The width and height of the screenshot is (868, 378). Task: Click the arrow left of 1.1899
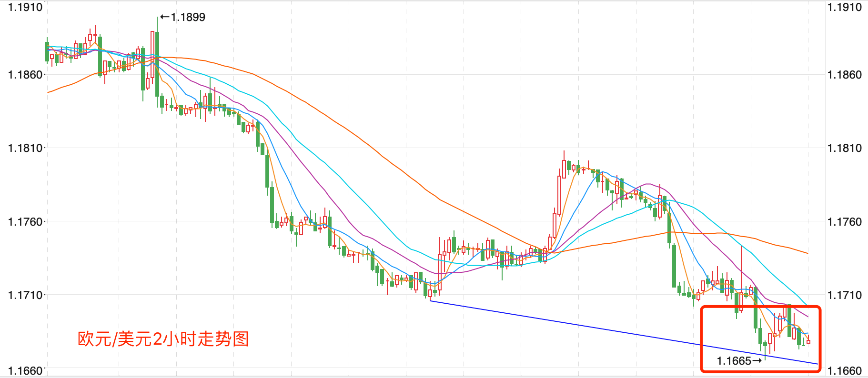(x=165, y=17)
